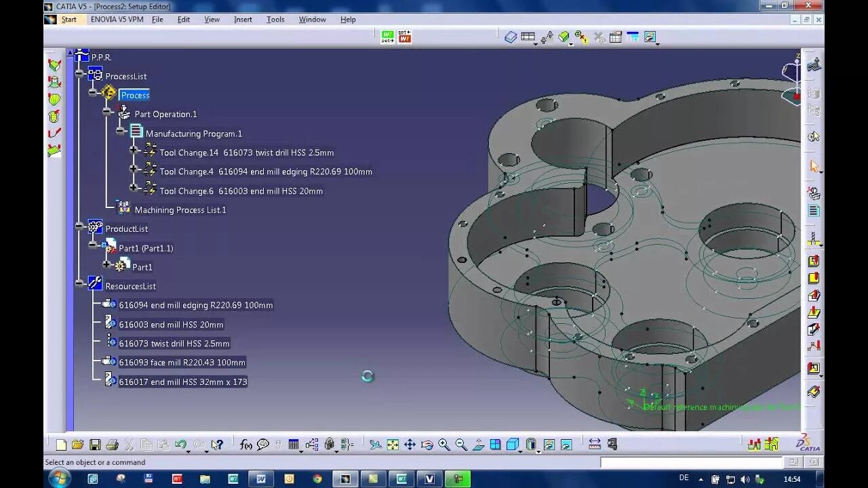Click the blue layered planes icon in top toolbar
The height and width of the screenshot is (488, 868).
pos(511,37)
